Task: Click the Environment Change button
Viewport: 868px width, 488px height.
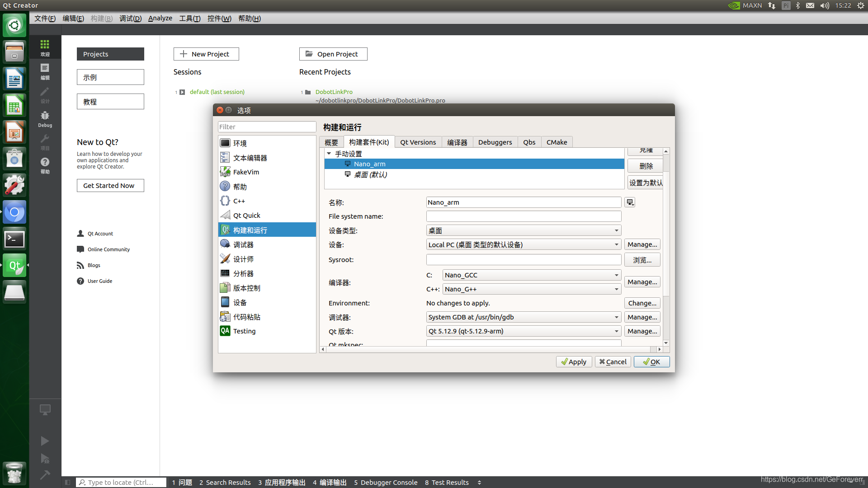Action: (x=642, y=303)
